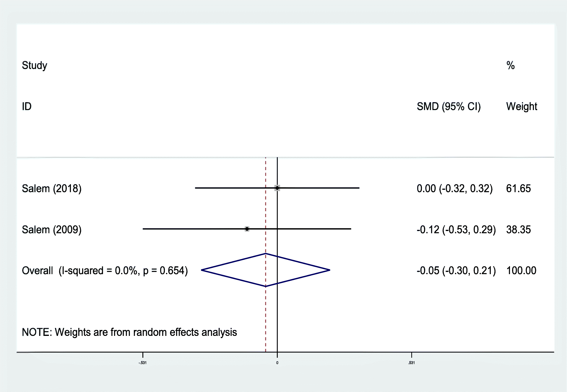The height and width of the screenshot is (392, 567).
Task: Click the 'Study' column header text
Action: point(35,65)
